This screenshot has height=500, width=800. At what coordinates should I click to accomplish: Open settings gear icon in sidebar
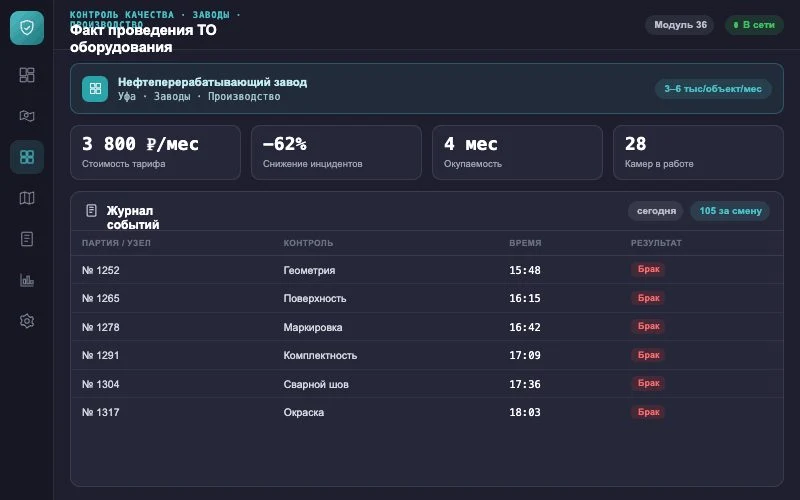click(x=27, y=321)
